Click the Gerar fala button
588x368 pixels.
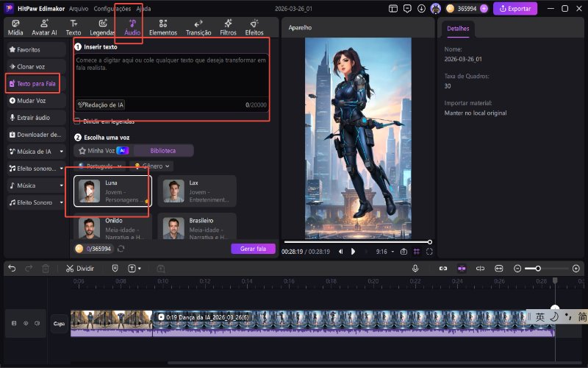tap(252, 249)
